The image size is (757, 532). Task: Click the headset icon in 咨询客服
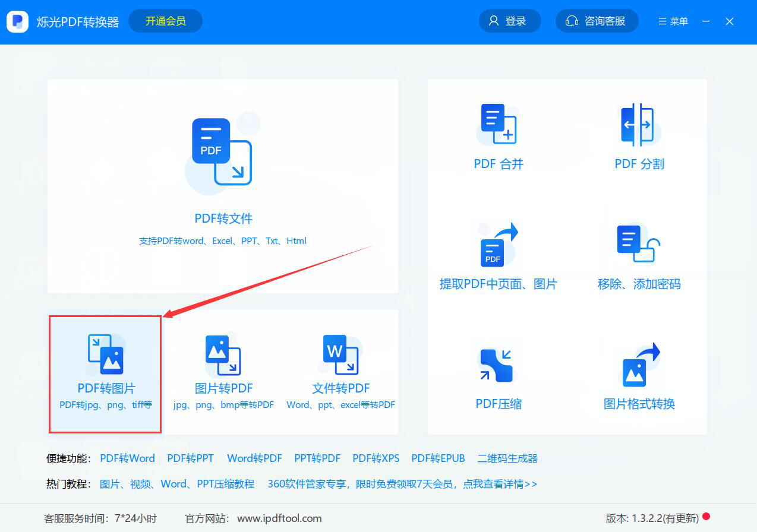click(572, 21)
